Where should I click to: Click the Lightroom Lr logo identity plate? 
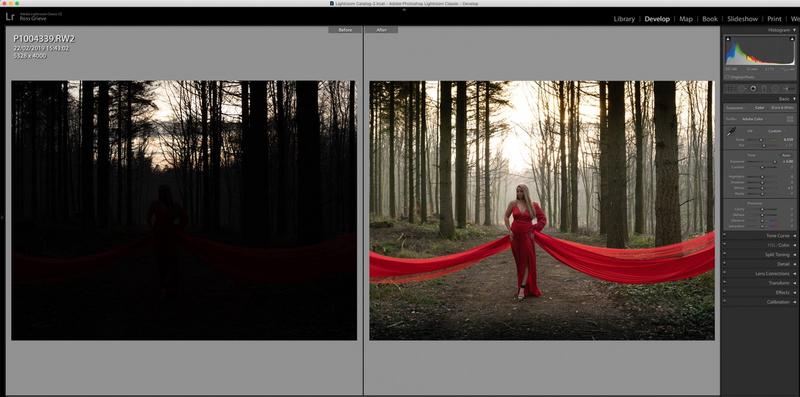coord(10,16)
